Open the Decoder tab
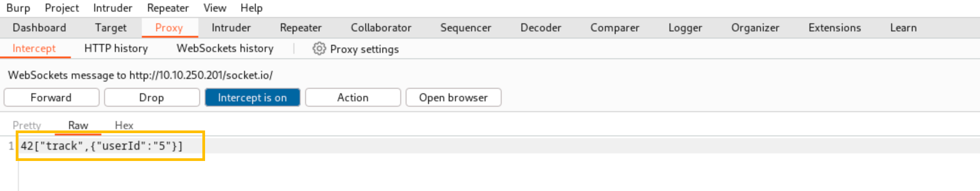Image resolution: width=980 pixels, height=191 pixels. (541, 28)
